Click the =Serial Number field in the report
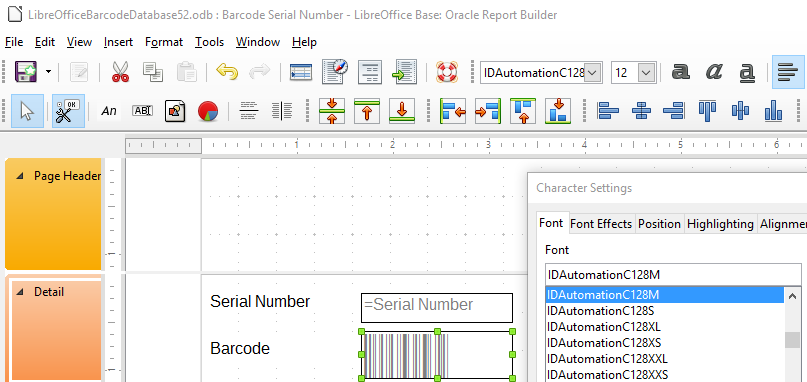 [x=436, y=307]
